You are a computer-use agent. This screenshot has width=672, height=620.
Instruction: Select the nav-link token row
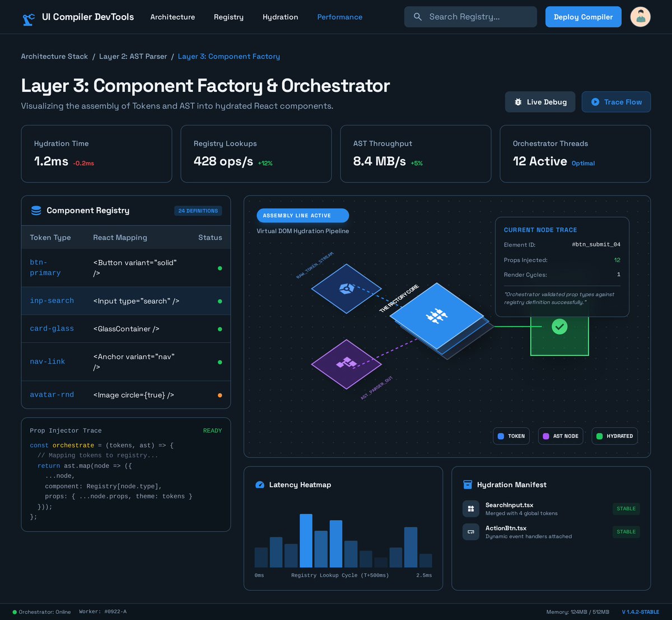point(126,362)
